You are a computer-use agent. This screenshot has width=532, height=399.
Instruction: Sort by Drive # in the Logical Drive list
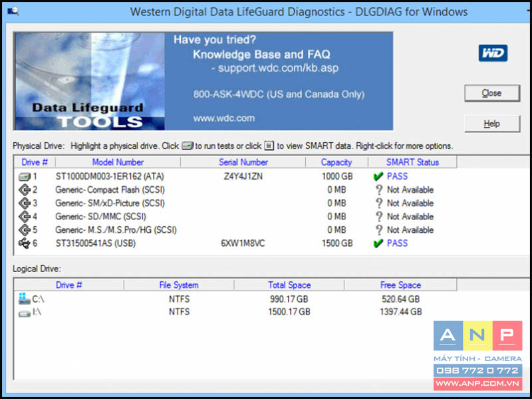click(69, 285)
